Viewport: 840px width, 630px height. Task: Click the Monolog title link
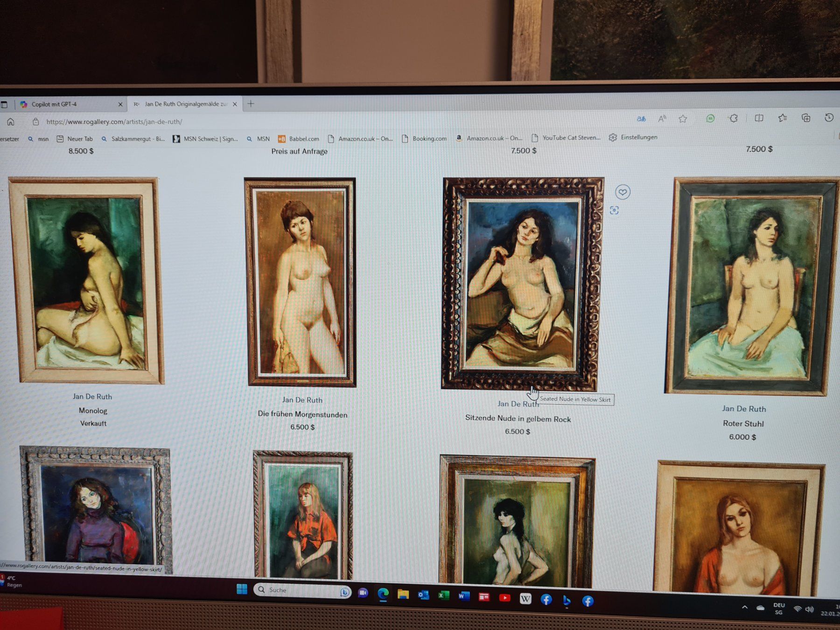93,411
